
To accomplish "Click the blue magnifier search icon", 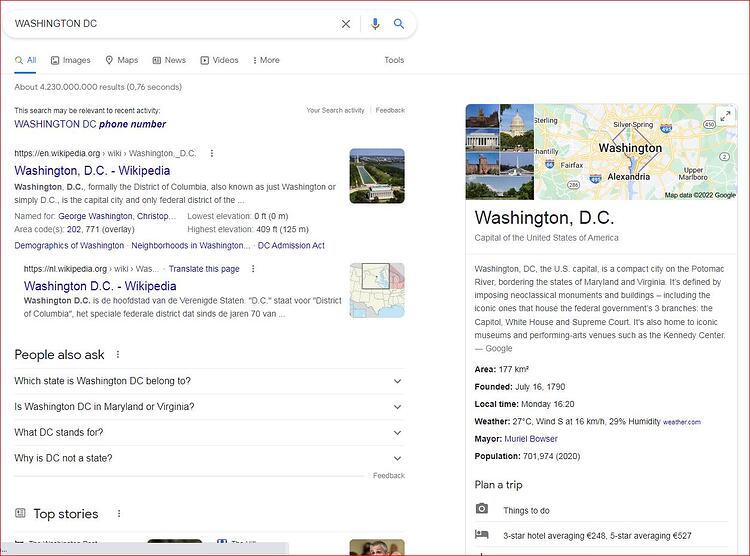I will click(x=398, y=23).
